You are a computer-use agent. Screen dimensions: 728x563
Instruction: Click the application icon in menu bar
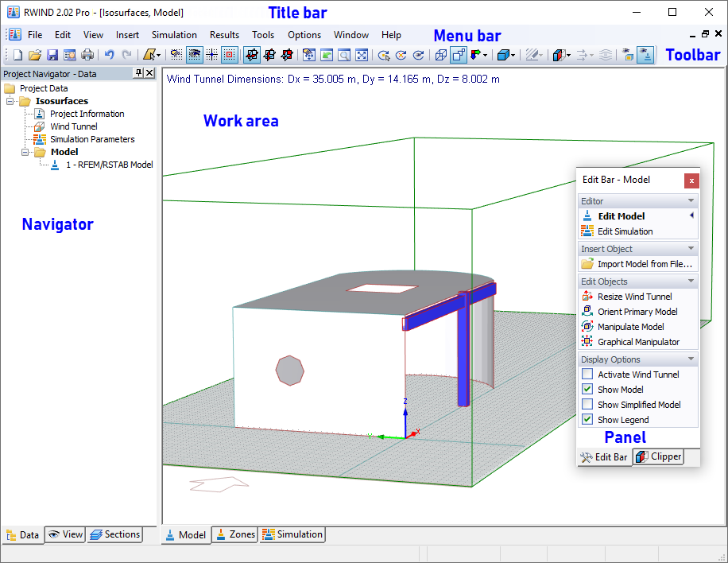coord(15,35)
